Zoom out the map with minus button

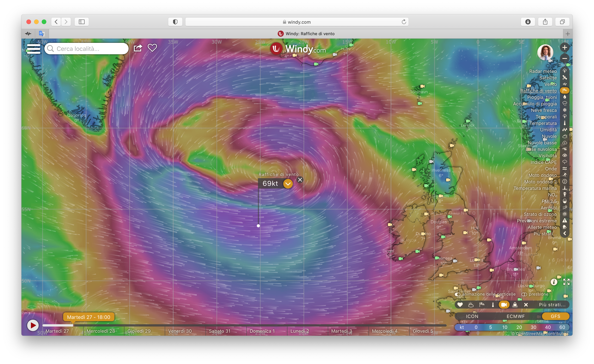coord(564,58)
